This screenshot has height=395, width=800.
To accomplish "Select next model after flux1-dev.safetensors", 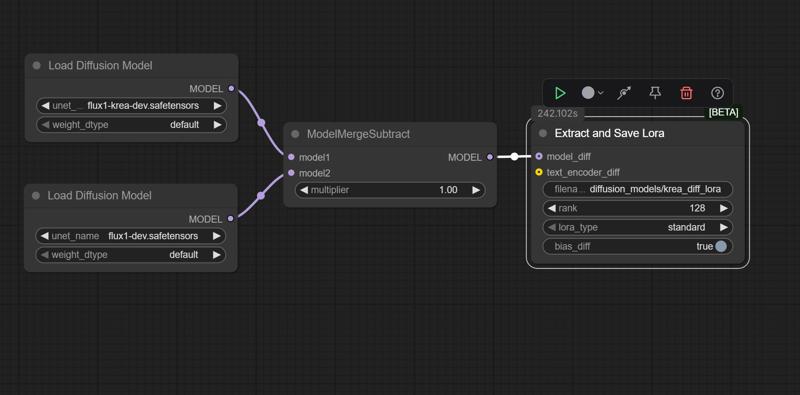I will pyautogui.click(x=216, y=236).
